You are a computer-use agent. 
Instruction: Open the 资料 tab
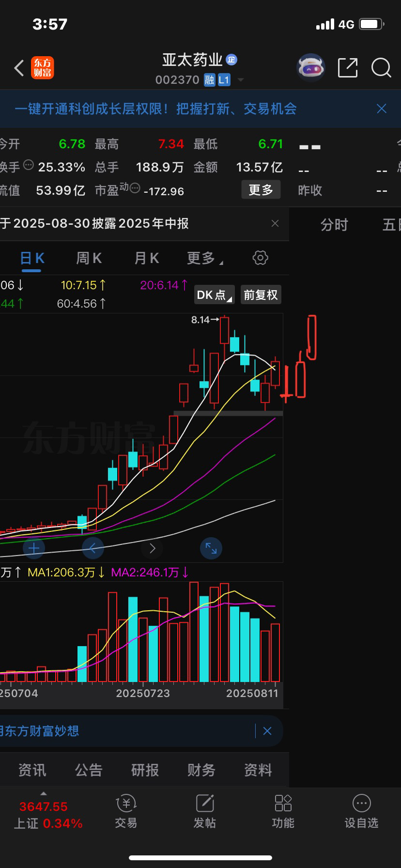[x=258, y=770]
